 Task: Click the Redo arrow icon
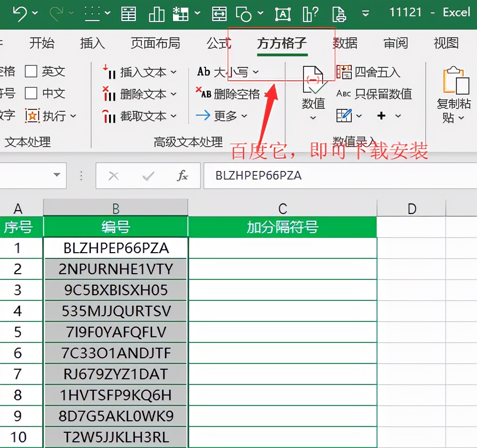[x=56, y=14]
